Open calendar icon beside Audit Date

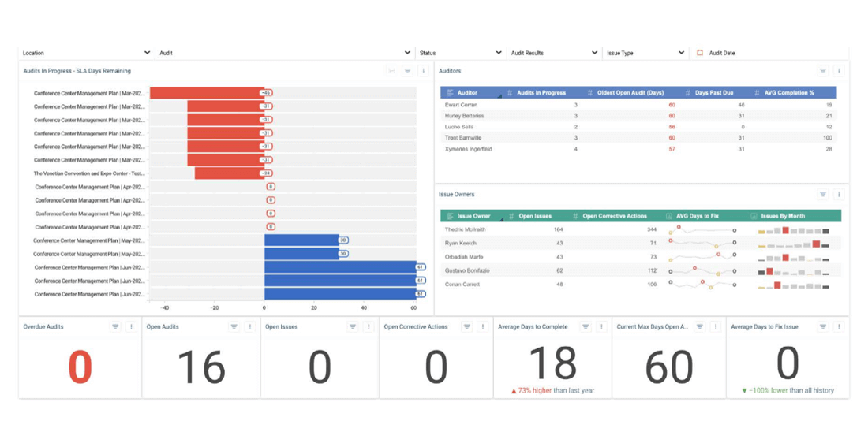699,53
